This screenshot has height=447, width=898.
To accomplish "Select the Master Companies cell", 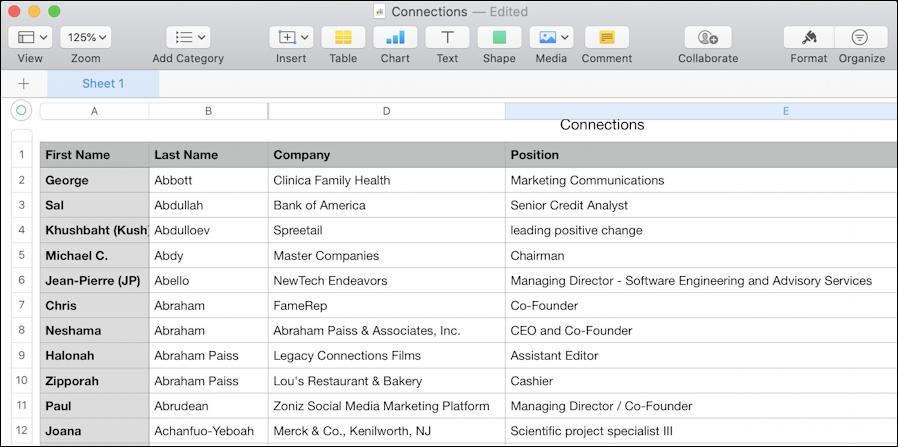I will click(387, 256).
